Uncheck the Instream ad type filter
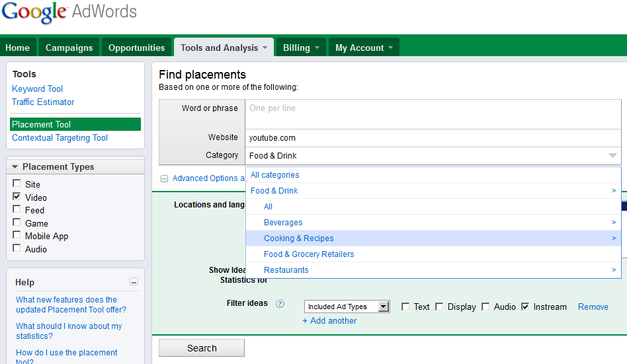The image size is (627, 364). click(525, 307)
